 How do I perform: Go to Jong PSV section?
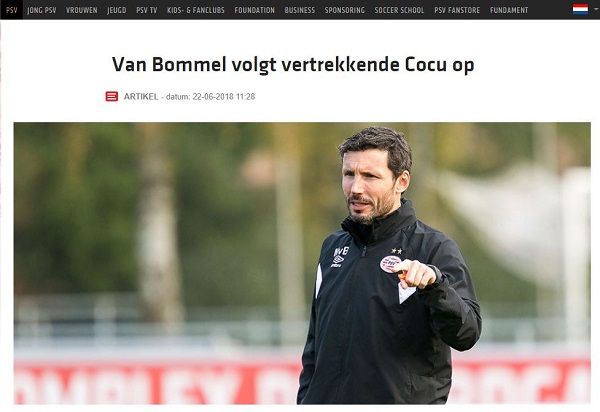[x=42, y=10]
